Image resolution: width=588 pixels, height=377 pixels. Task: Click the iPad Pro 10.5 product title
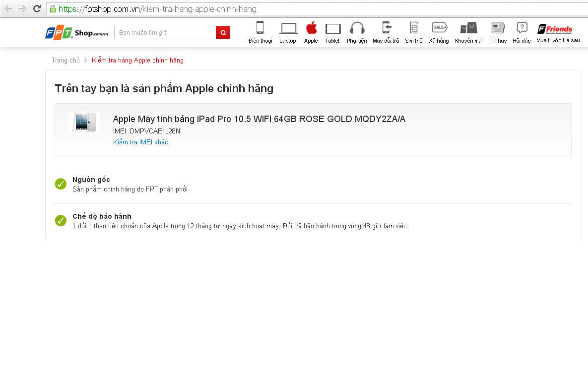[259, 119]
